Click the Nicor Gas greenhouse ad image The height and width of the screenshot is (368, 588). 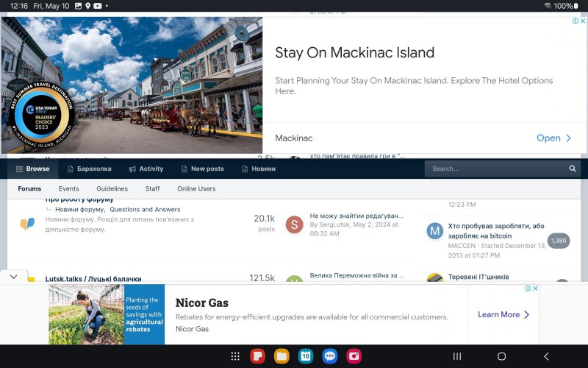click(107, 314)
